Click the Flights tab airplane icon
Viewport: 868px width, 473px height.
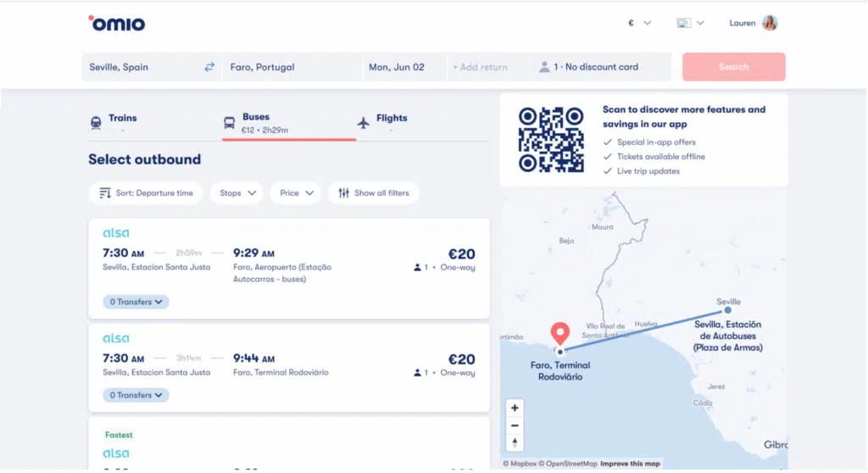pyautogui.click(x=364, y=123)
